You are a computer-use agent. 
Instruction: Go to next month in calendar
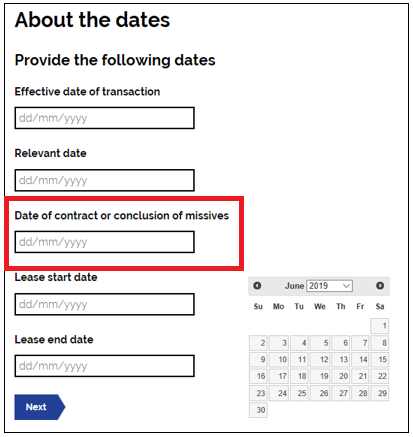(380, 286)
